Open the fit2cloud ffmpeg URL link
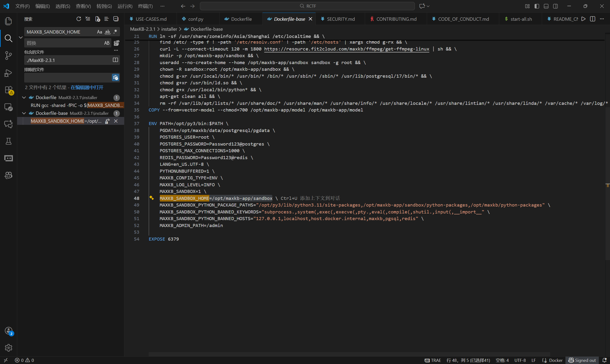 coord(346,49)
